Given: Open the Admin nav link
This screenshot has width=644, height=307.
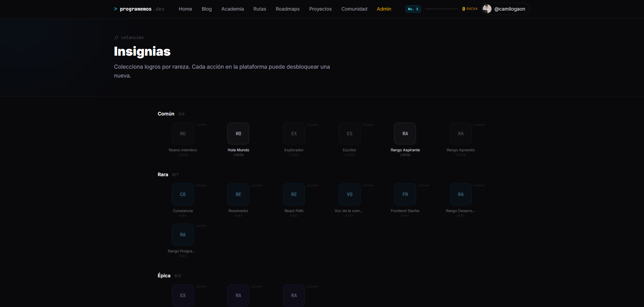Looking at the screenshot, I should (x=384, y=9).
